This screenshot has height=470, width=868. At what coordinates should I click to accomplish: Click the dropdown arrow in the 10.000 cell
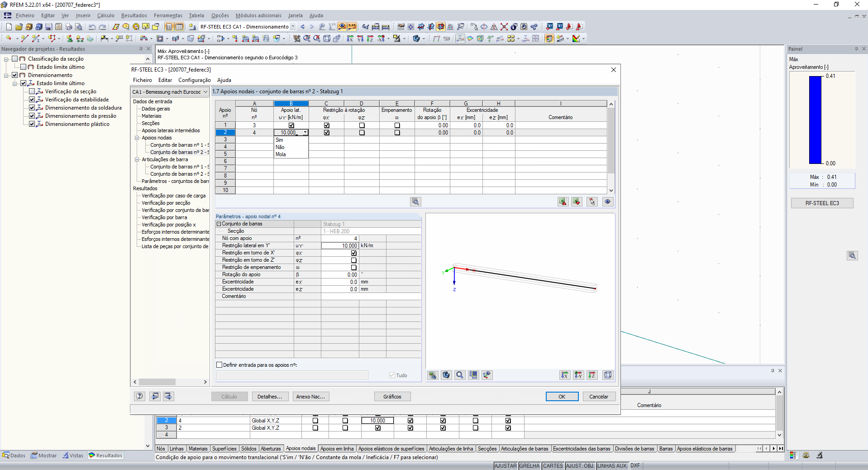(305, 133)
